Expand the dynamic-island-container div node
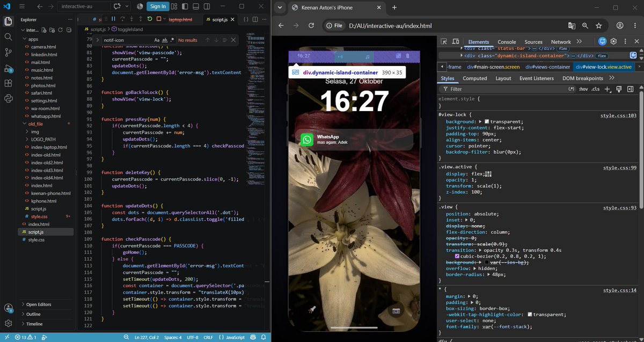 [x=461, y=55]
